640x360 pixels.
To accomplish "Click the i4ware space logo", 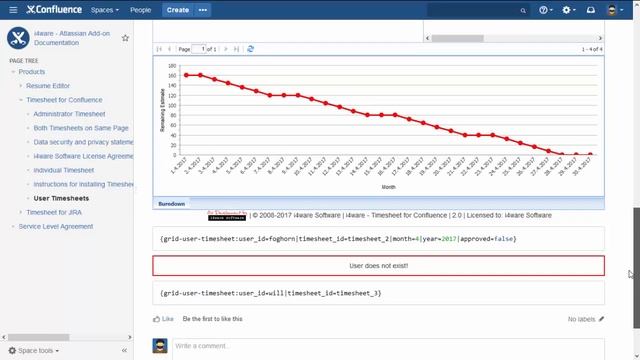I will point(18,38).
